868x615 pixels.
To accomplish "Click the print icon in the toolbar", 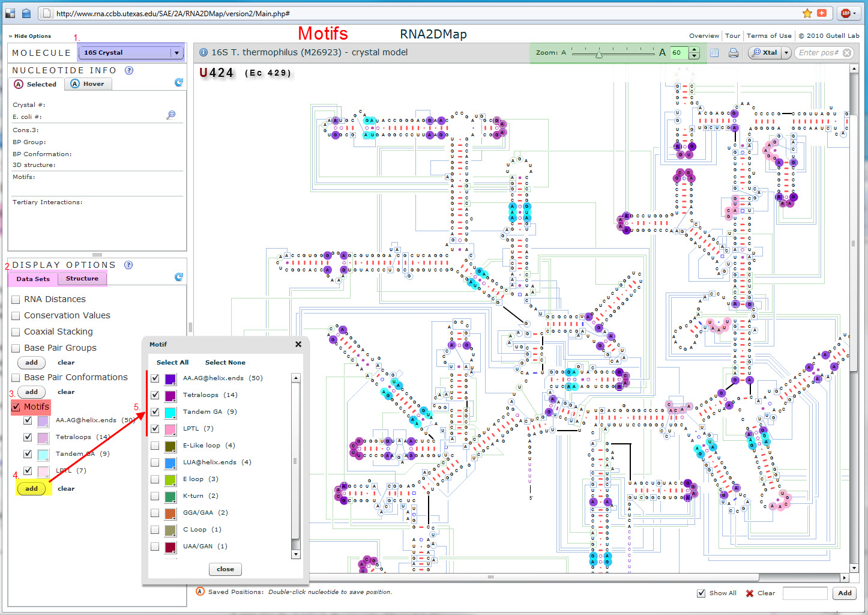I will [733, 53].
